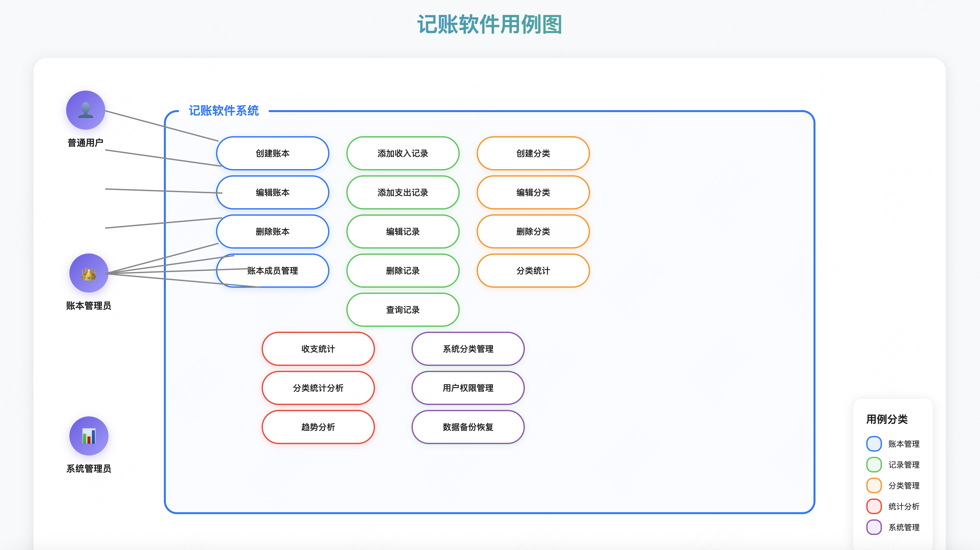Click the 编辑分类 orange node
Image resolution: width=980 pixels, height=550 pixels.
(x=533, y=193)
